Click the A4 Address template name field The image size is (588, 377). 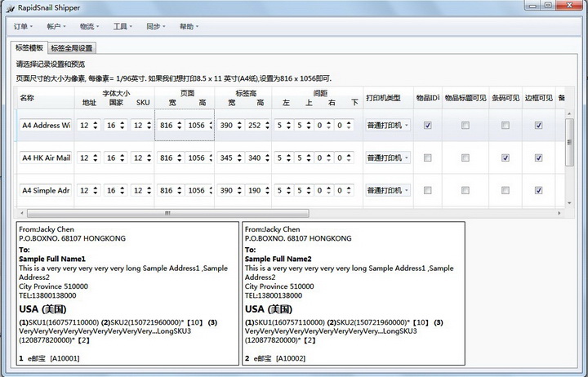point(46,126)
